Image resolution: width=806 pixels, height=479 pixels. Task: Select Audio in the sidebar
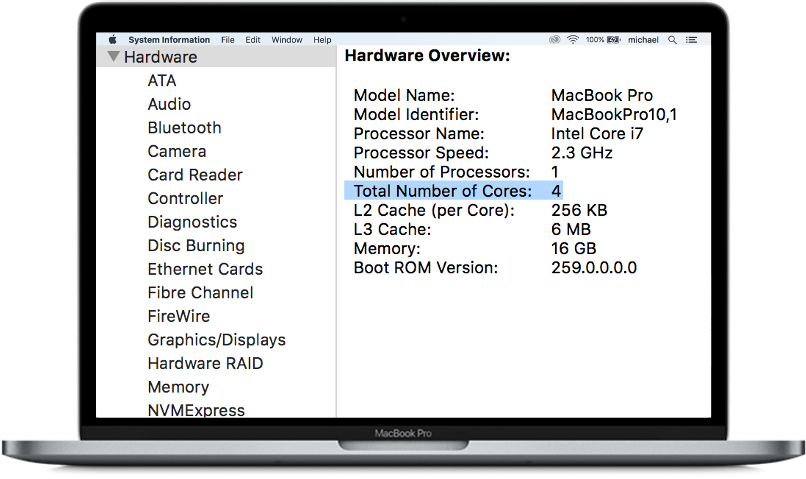pyautogui.click(x=169, y=104)
